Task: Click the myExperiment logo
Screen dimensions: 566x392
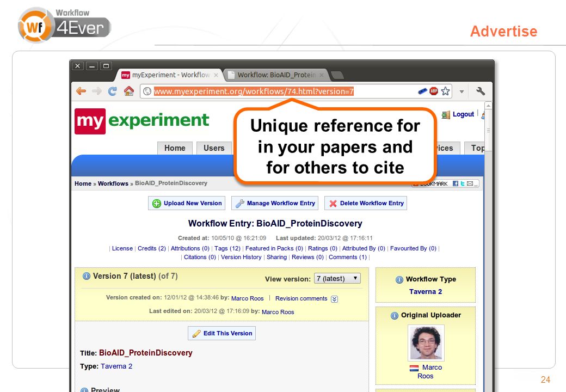Action: [x=142, y=121]
